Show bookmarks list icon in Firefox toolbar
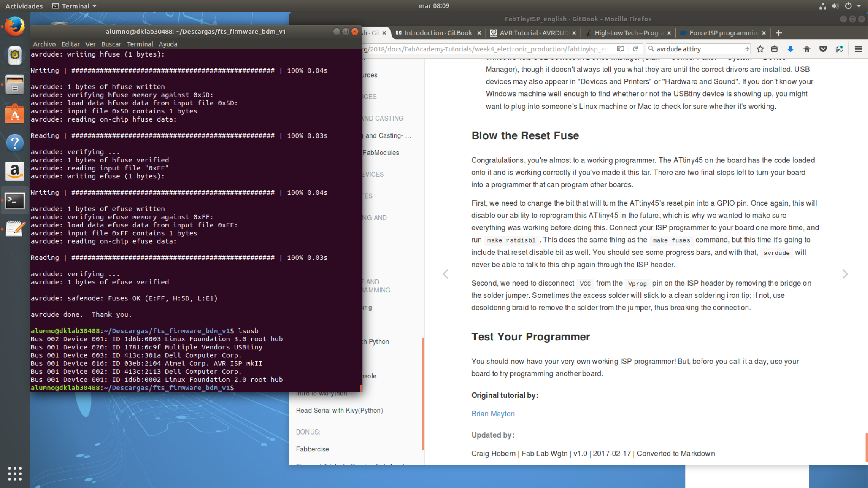 (774, 49)
